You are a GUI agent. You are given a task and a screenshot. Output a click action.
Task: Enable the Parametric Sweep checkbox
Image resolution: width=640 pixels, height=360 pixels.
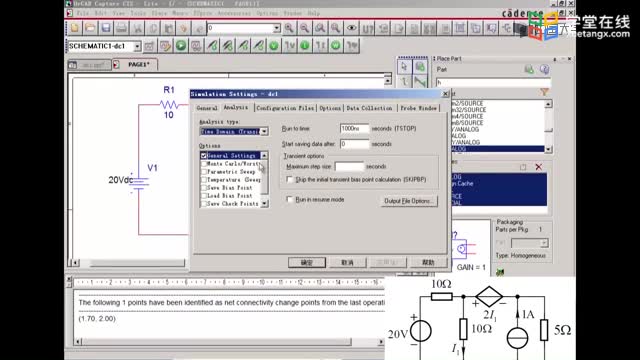(204, 172)
